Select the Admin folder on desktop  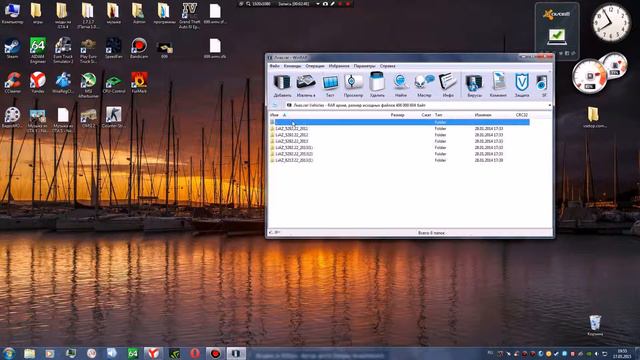[x=139, y=13]
